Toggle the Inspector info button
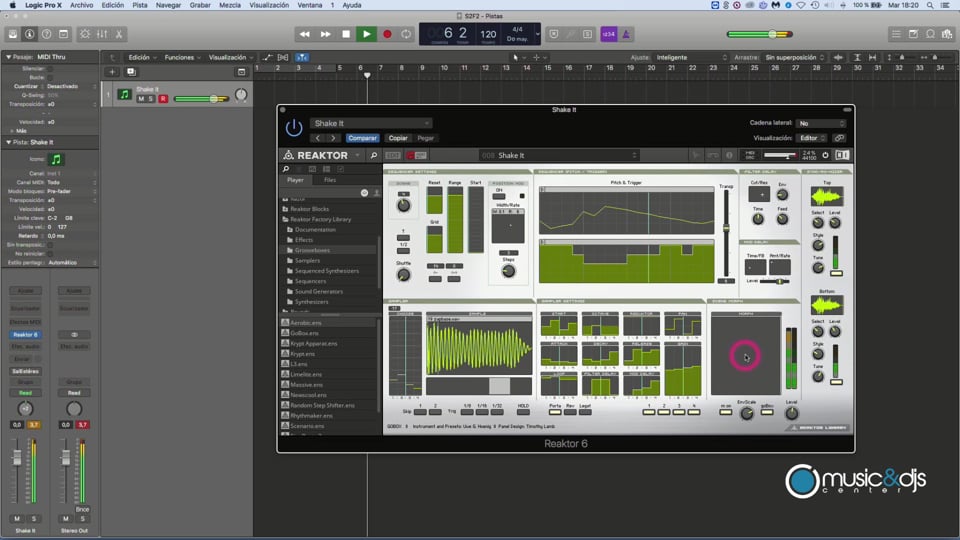Screen dimensions: 960x540 click(x=29, y=34)
